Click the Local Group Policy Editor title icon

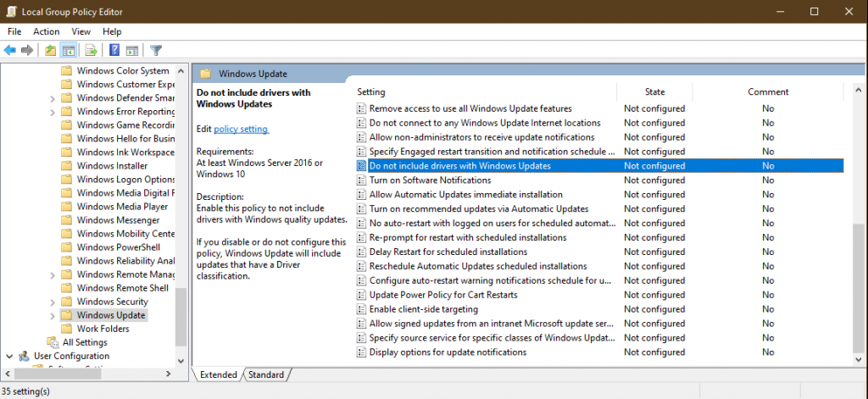pos(11,12)
